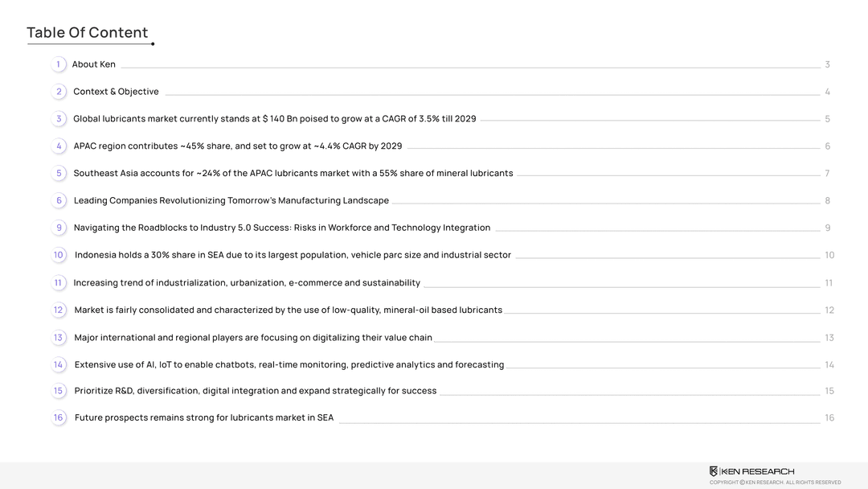This screenshot has width=868, height=489.
Task: Open Future prospects remains strong entry
Action: (203, 418)
